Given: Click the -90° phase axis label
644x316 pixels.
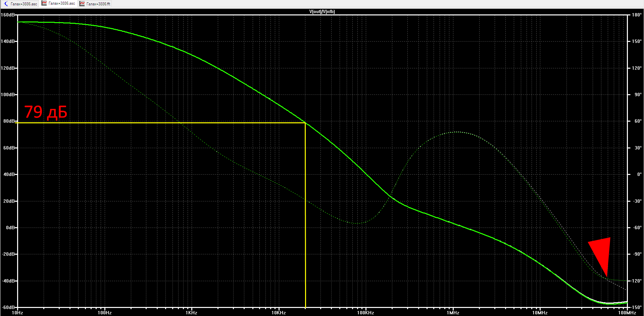Looking at the screenshot, I should point(637,254).
